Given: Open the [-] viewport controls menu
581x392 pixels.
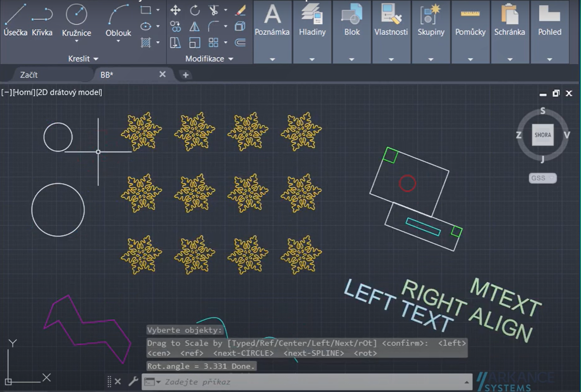Looking at the screenshot, I should click(6, 92).
